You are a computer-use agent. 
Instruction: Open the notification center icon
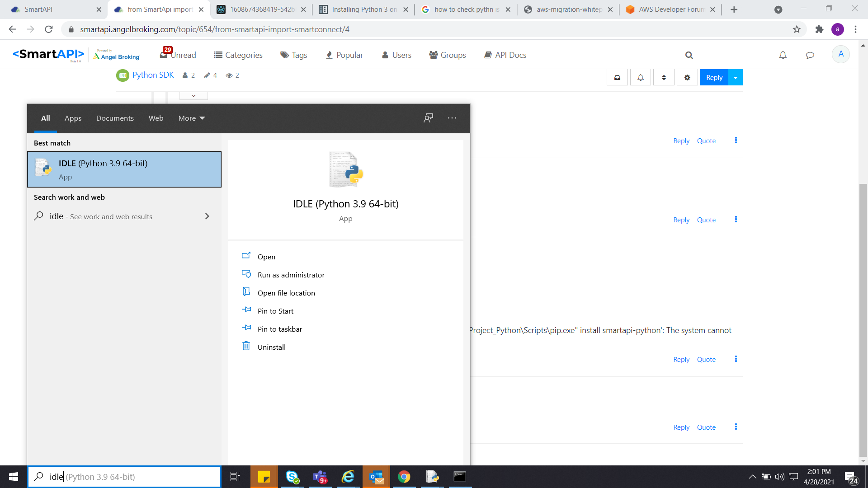tap(851, 477)
